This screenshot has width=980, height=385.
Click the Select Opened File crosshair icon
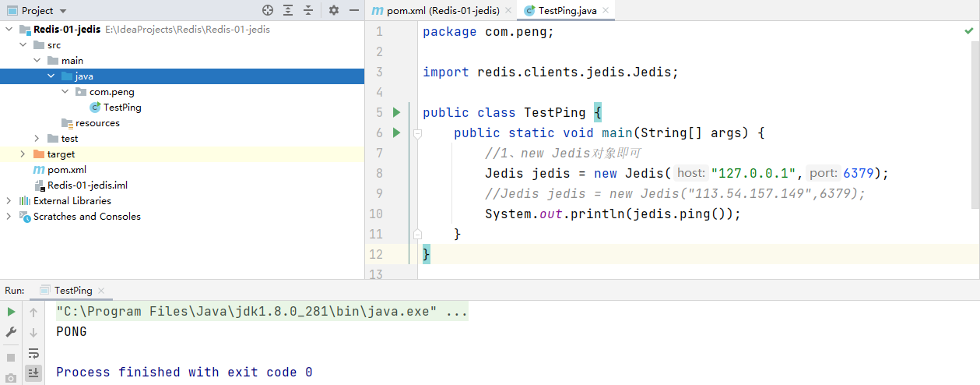(x=268, y=10)
